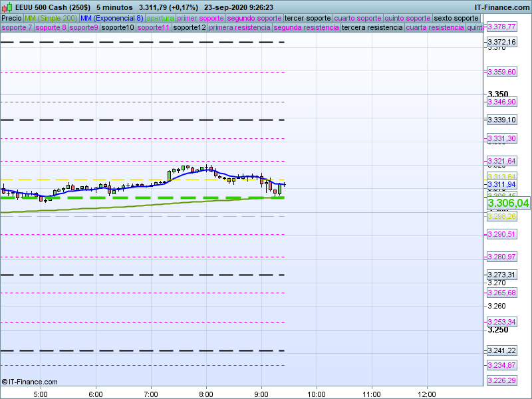This screenshot has width=532, height=399.
Task: Click the blue 3.311,94 price label
Action: tap(501, 184)
